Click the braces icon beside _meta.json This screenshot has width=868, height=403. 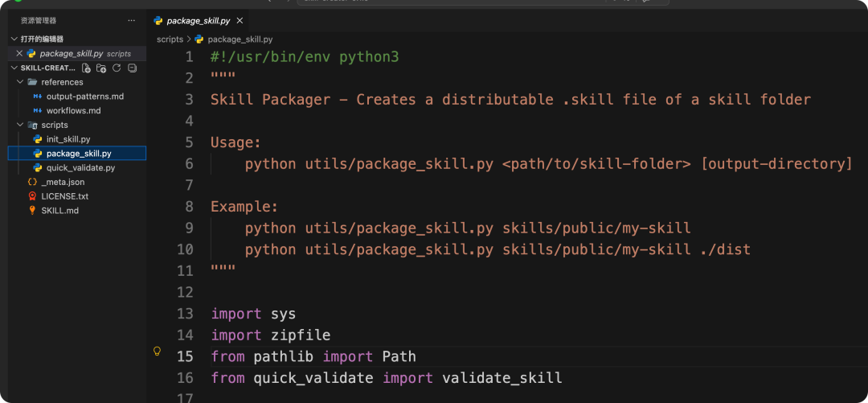pyautogui.click(x=33, y=182)
